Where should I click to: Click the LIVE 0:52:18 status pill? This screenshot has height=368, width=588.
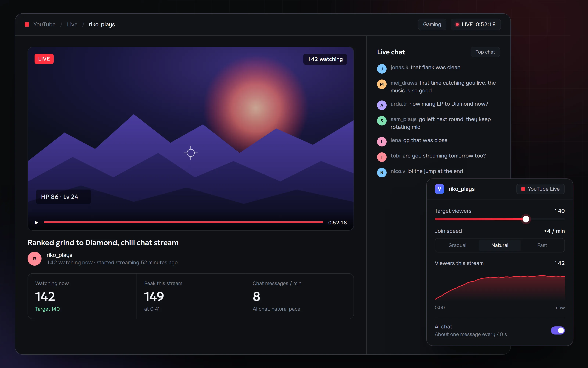(476, 24)
